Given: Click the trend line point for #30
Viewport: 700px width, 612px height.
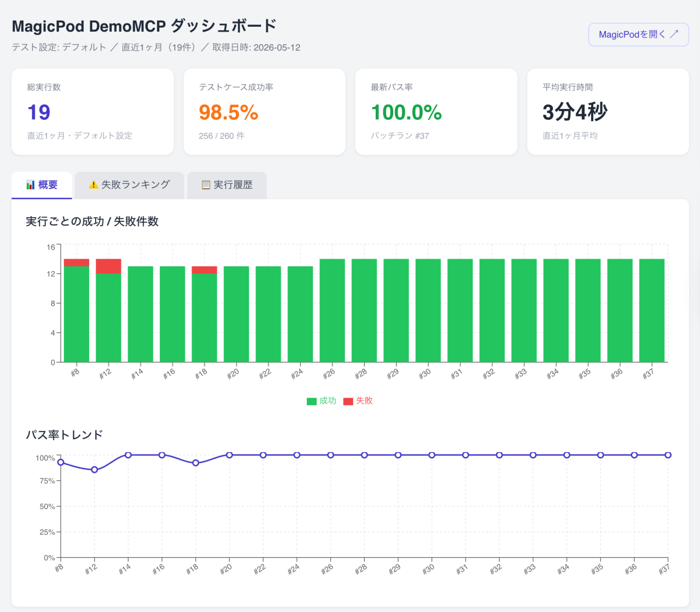Looking at the screenshot, I should (432, 455).
